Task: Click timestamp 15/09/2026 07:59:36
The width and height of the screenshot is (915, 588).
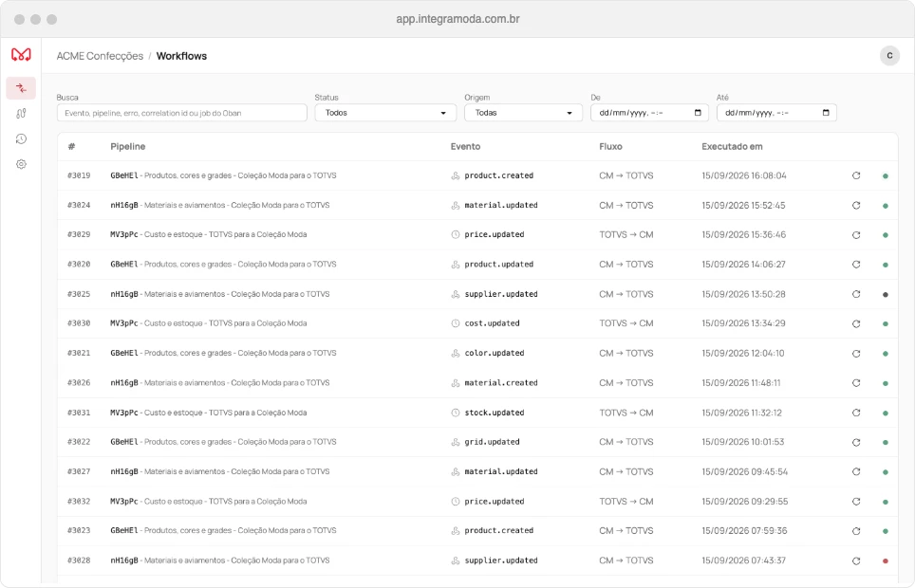Action: [x=744, y=531]
